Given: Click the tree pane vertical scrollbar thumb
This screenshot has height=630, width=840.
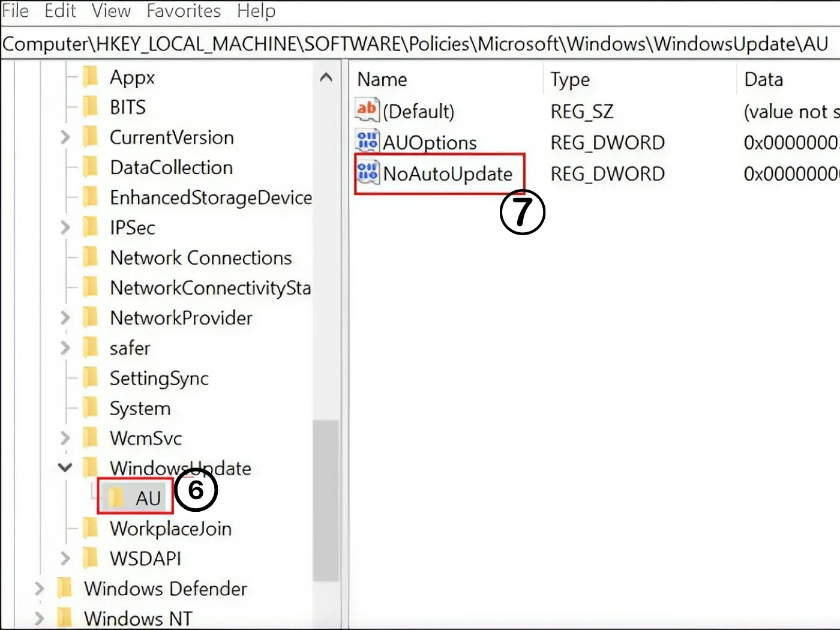Looking at the screenshot, I should pyautogui.click(x=326, y=500).
